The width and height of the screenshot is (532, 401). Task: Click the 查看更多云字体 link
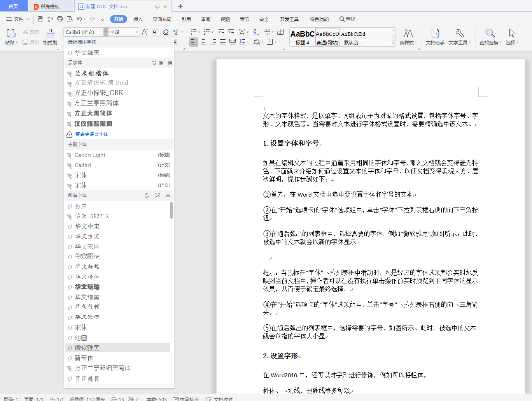click(x=92, y=134)
